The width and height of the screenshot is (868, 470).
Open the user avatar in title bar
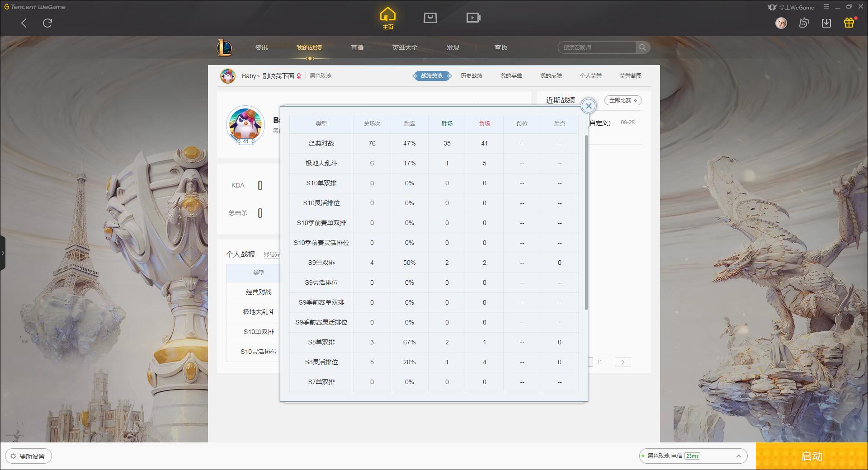click(x=781, y=23)
